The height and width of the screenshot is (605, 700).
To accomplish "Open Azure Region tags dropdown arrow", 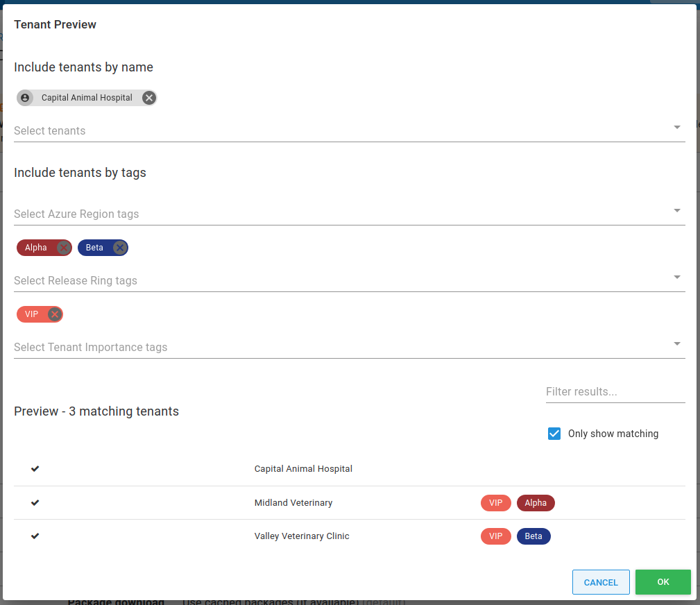I will (676, 211).
